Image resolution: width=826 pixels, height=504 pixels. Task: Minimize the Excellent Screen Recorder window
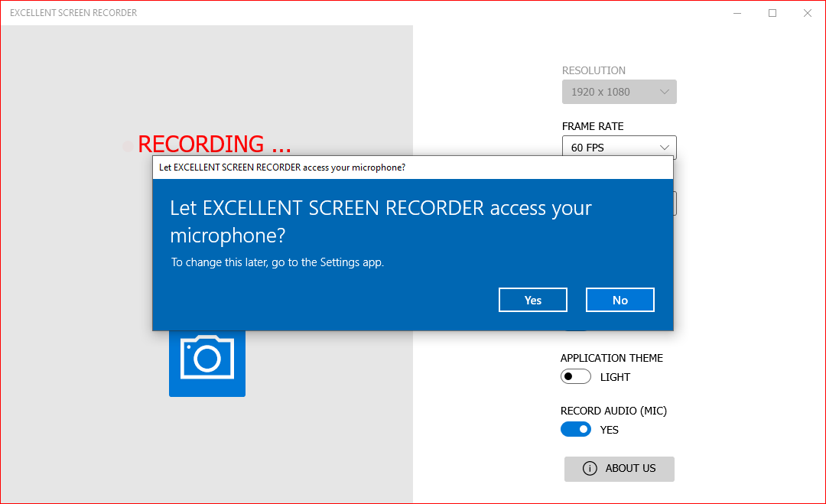tap(737, 13)
